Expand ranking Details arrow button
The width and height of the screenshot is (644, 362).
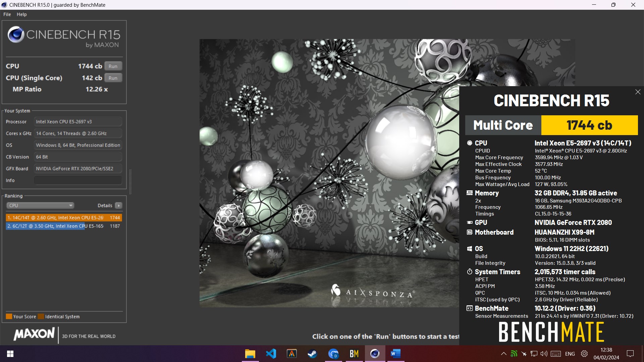[119, 205]
